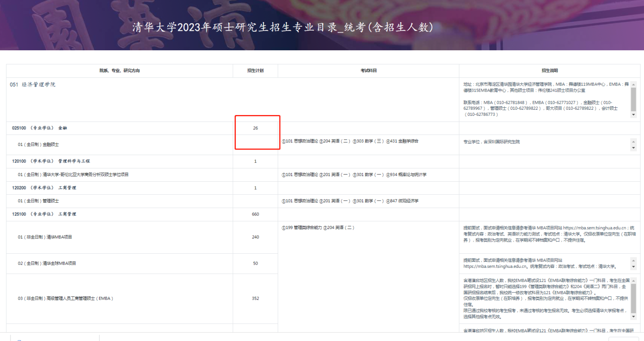Click exam subjects ending in 934 概率论与统计学
The width and height of the screenshot is (644, 341).
coord(354,175)
